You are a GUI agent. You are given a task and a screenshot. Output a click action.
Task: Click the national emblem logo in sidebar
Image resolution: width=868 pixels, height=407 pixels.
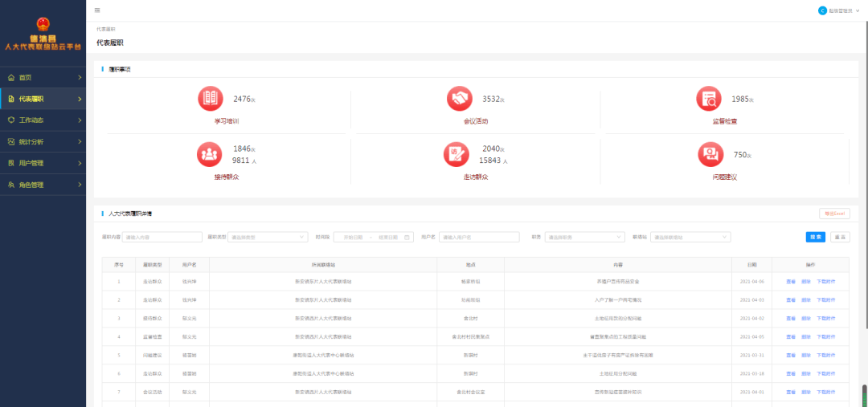(x=43, y=24)
